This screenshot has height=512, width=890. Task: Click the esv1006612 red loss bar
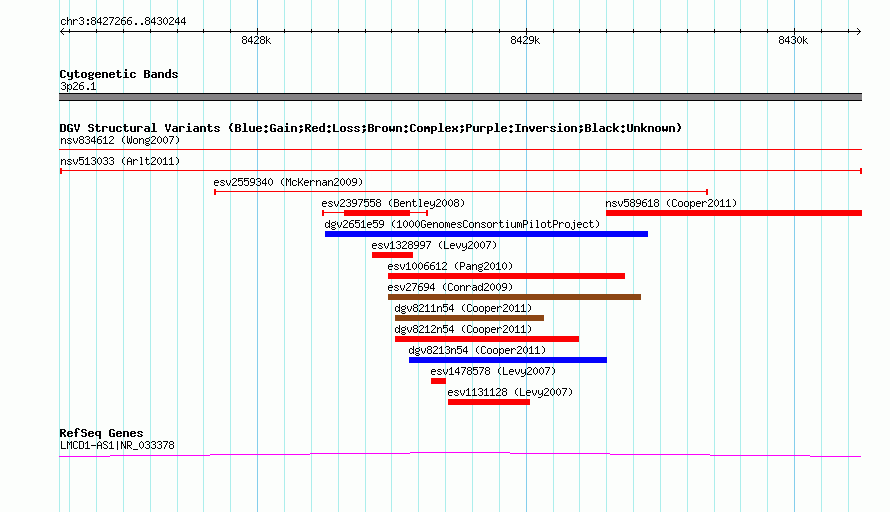[506, 276]
